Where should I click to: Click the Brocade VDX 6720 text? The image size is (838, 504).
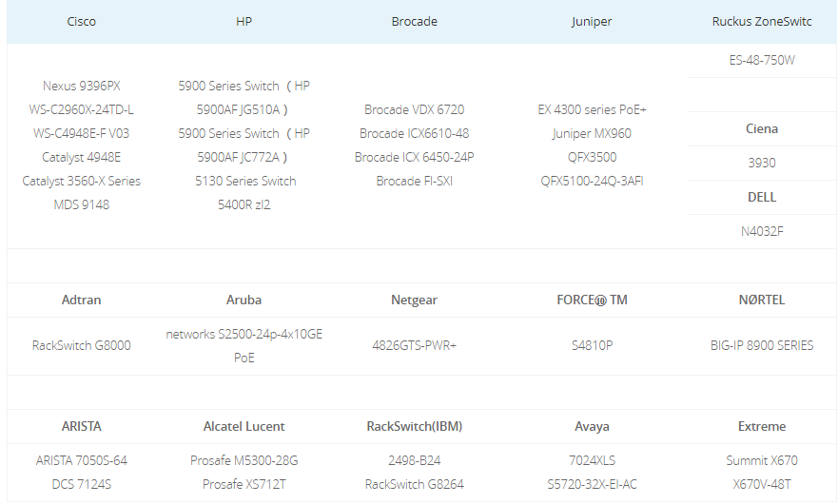pos(414,109)
